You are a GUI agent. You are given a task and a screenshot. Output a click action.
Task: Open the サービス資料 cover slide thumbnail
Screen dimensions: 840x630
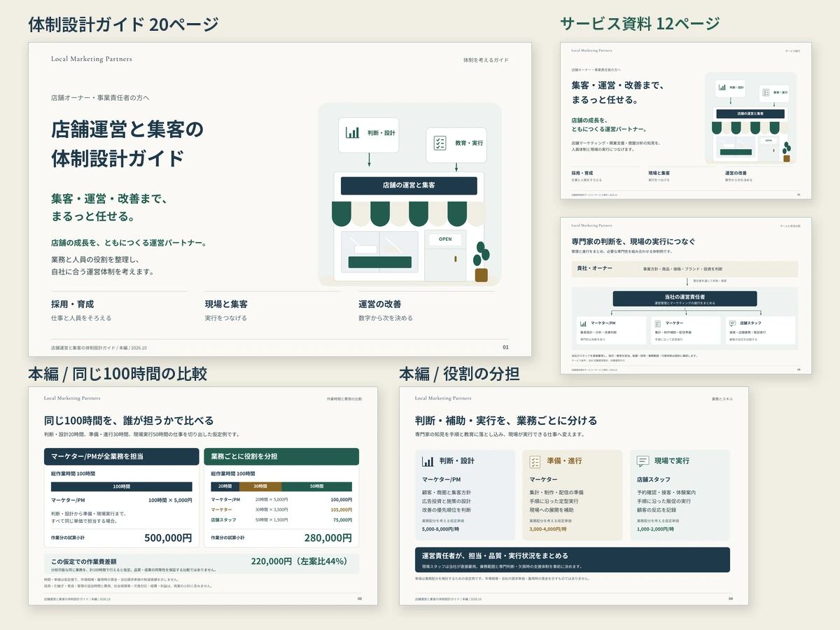pyautogui.click(x=685, y=120)
